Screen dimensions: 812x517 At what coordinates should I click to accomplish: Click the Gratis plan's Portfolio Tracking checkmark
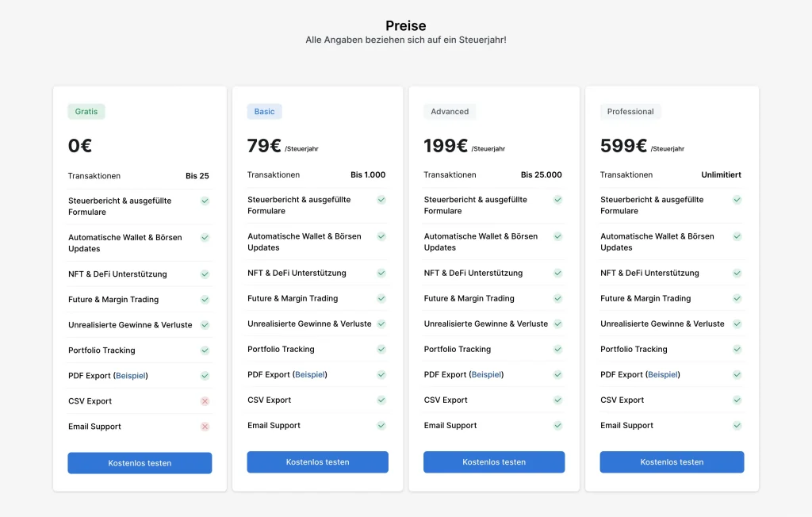point(205,350)
